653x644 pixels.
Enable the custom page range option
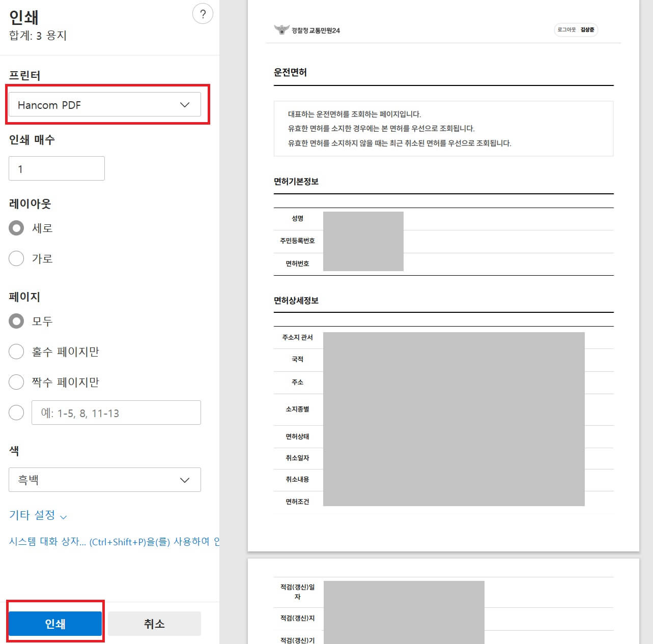pos(16,413)
